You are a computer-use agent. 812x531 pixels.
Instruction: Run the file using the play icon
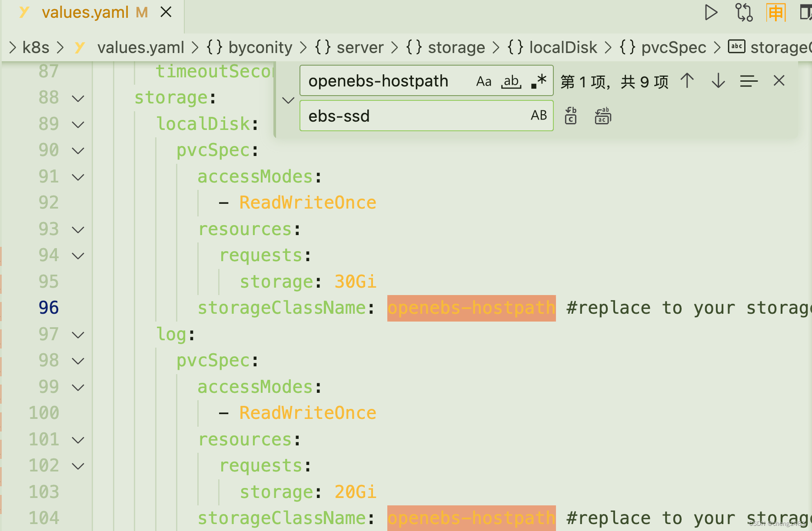711,13
